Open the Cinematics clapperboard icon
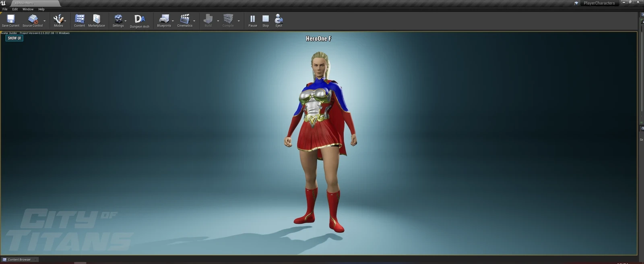 [x=185, y=21]
